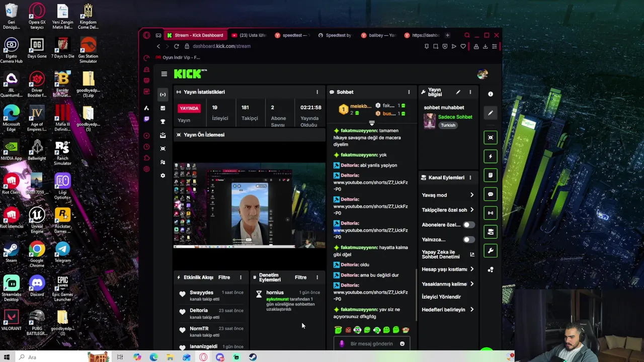
Task: Expand Hedefleri belirleyin option
Action: coord(448,310)
